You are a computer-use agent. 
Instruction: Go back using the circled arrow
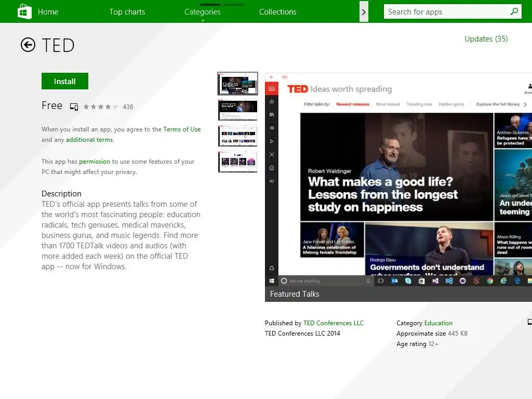(x=28, y=45)
